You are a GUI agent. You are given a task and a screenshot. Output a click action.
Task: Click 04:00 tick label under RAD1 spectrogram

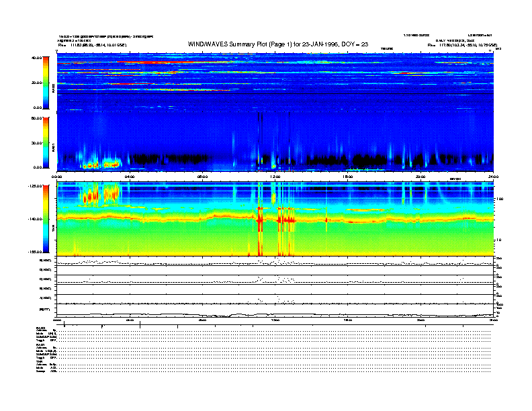click(130, 177)
